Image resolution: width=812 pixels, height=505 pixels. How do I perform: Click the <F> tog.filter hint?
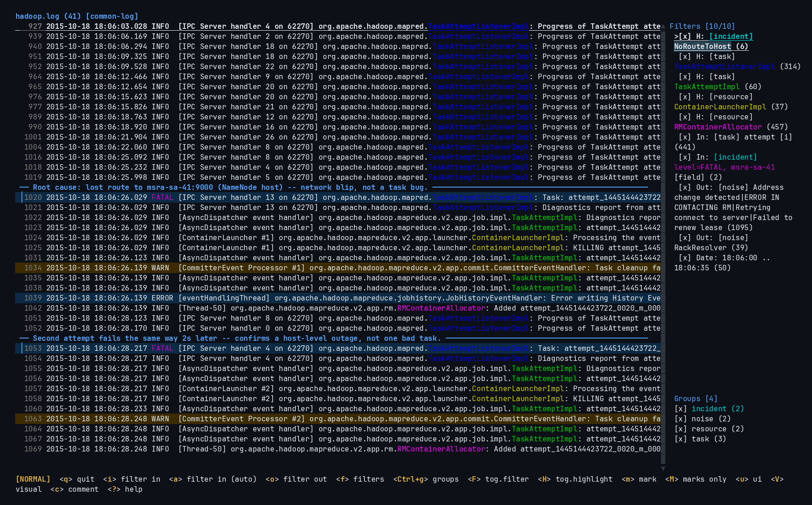pyautogui.click(x=498, y=479)
